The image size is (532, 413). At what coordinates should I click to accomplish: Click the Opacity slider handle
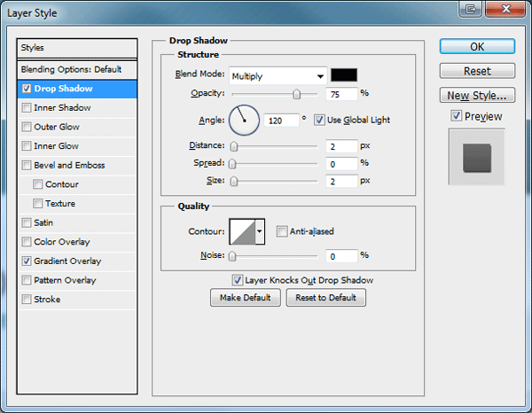(296, 94)
